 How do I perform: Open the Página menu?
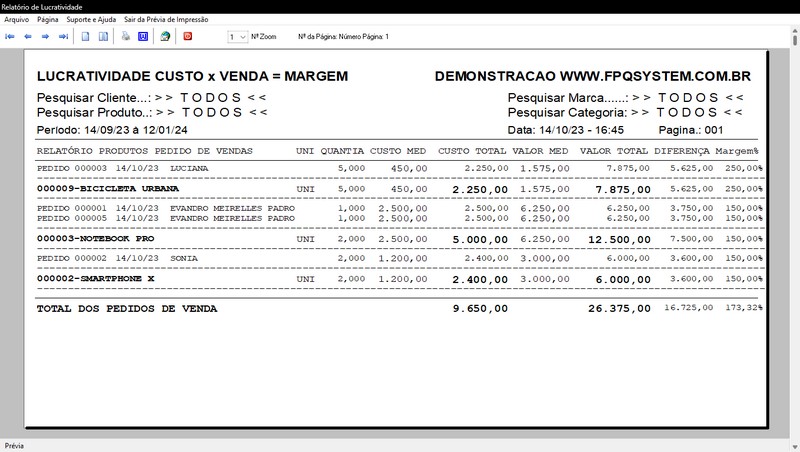[x=47, y=19]
